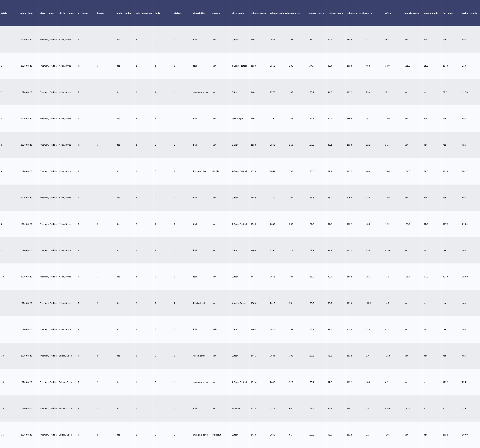The width and height of the screenshot is (480, 448).
Task: Click the 'Knuckle Curve' pitch name cell
Action: pos(239,303)
